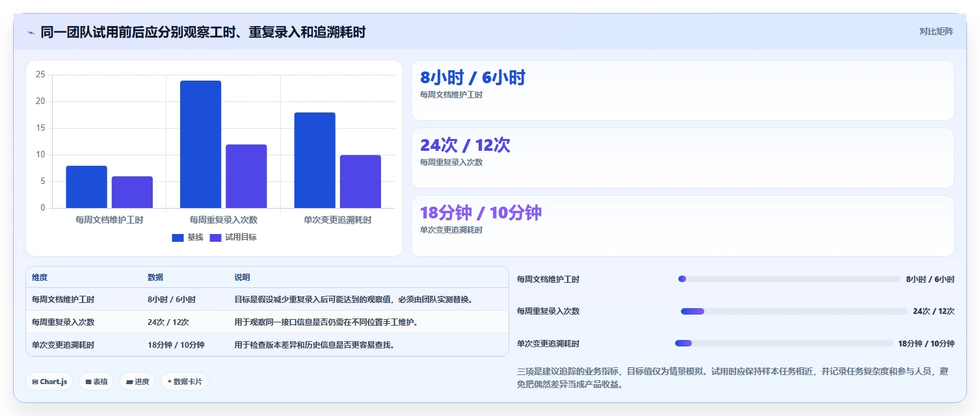Click chart axis label 每周文档维护工时
The image size is (980, 416).
(x=109, y=220)
